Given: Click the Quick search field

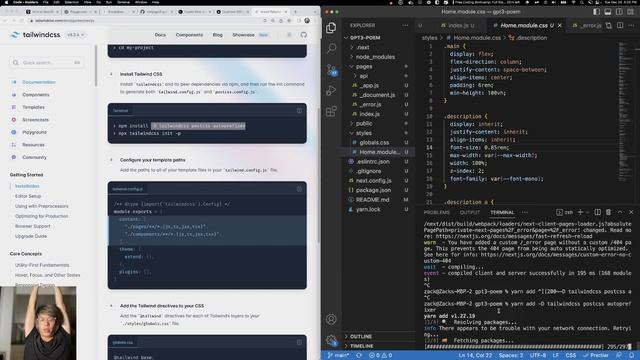Looking at the screenshot, I should [x=46, y=62].
